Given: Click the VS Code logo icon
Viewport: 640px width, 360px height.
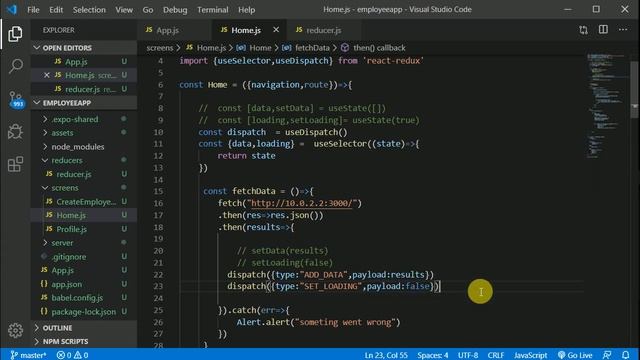Looking at the screenshot, I should 11,9.
